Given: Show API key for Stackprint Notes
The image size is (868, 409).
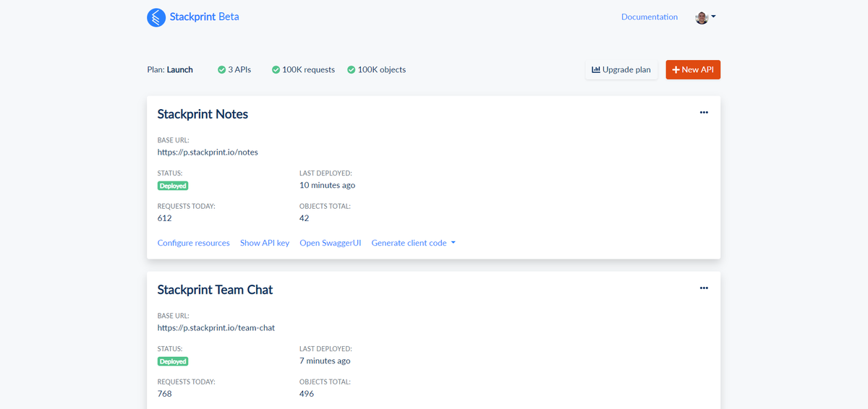Looking at the screenshot, I should tap(265, 243).
